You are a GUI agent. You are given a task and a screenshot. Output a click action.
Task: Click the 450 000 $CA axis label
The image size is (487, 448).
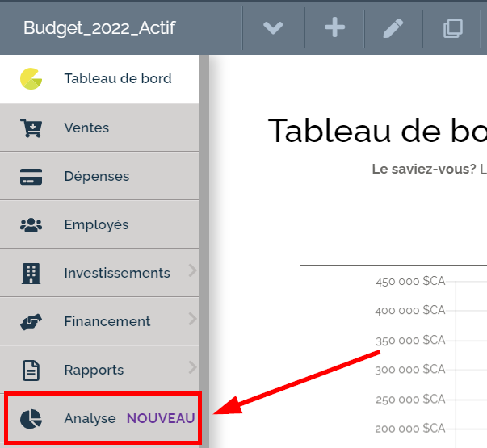coord(410,281)
